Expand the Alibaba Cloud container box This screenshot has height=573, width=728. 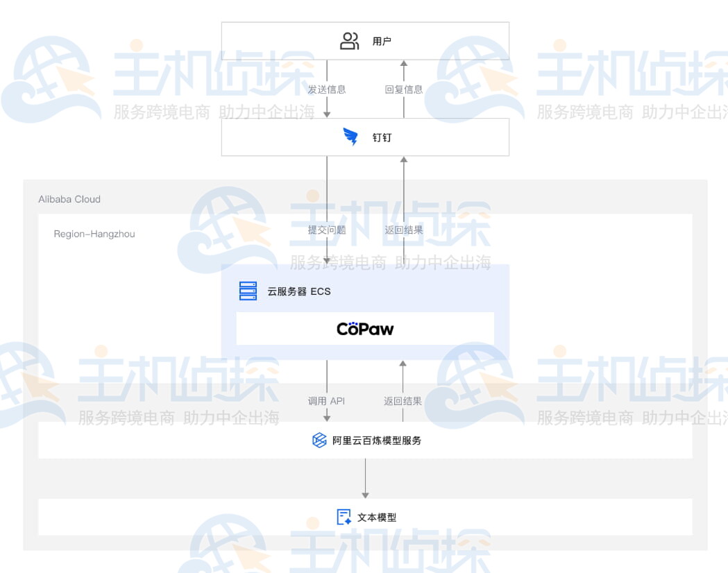69,199
